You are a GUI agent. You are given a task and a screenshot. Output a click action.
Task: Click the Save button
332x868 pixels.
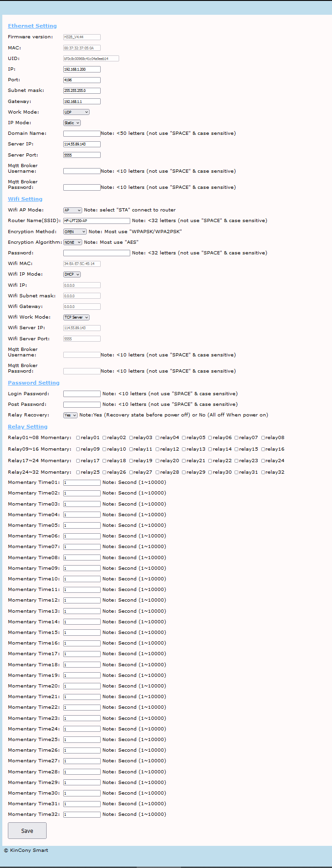coord(27,831)
